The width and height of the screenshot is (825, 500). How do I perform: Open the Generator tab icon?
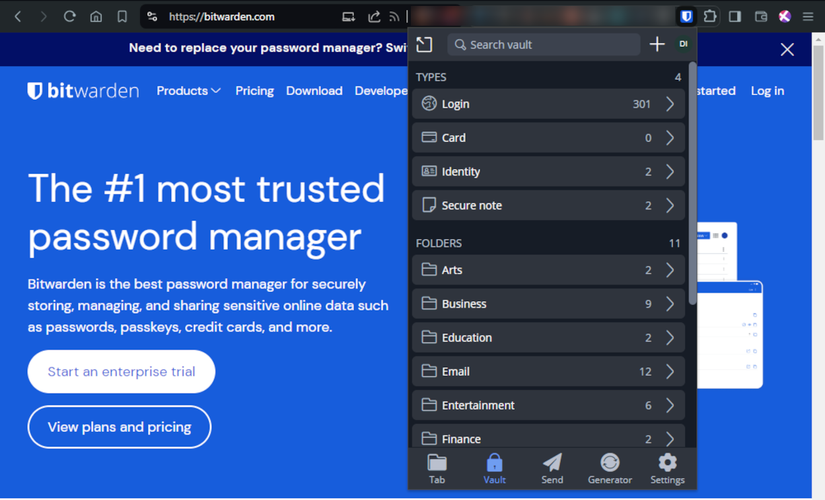coord(610,468)
